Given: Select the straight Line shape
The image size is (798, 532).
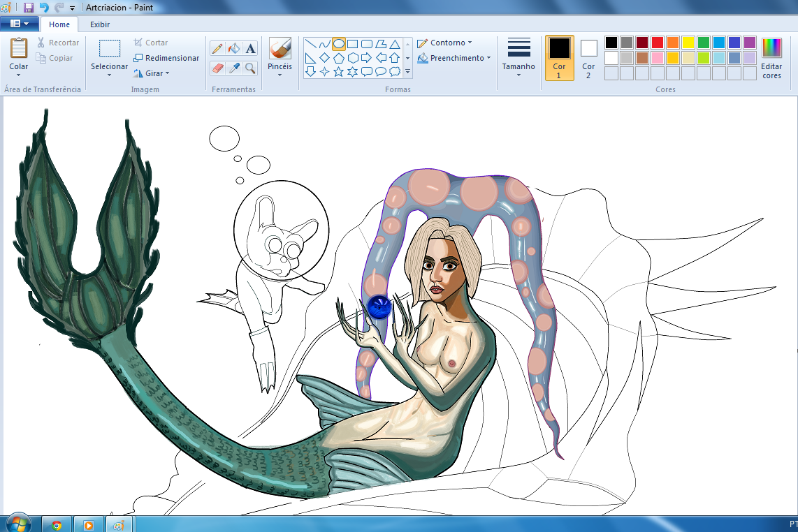Looking at the screenshot, I should pos(310,44).
